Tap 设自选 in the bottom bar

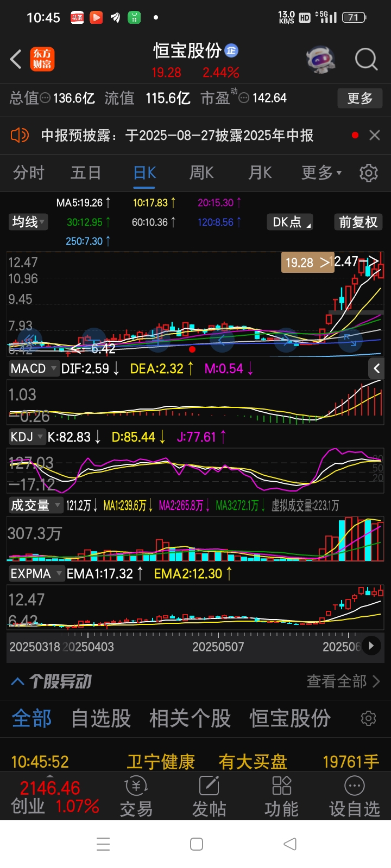click(x=355, y=796)
